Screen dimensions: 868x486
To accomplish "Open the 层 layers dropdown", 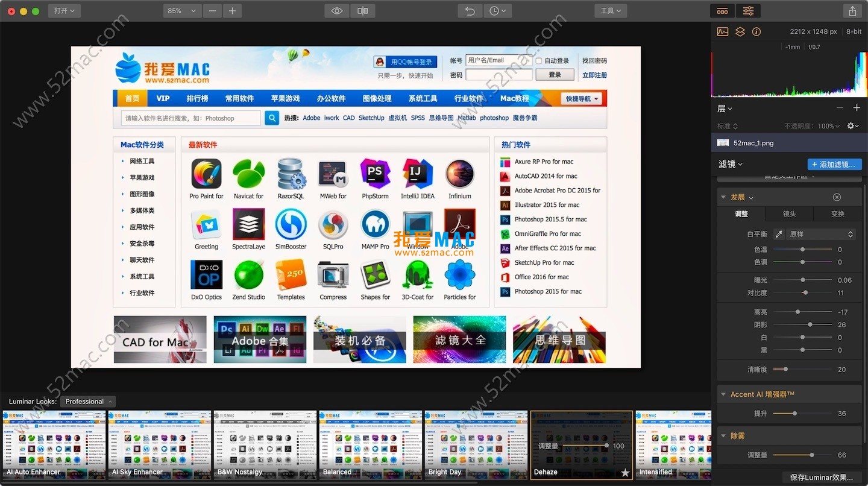I will pos(725,109).
